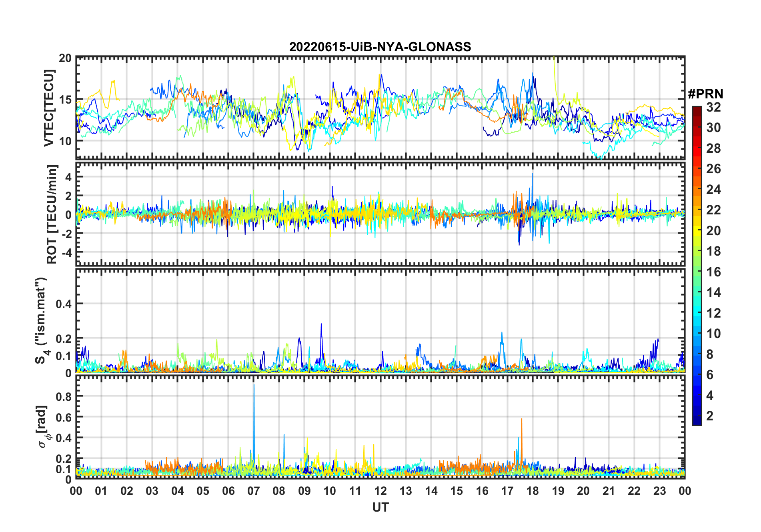Select the colorbar tick label 28
761x532 pixels.
click(x=713, y=148)
